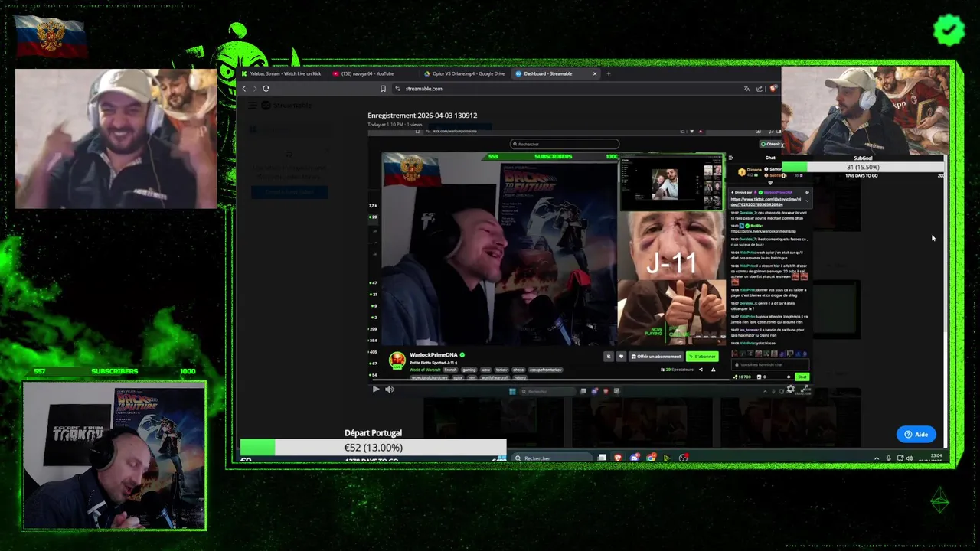Screen dimensions: 980x551
Task: Select the French tag
Action: point(450,370)
